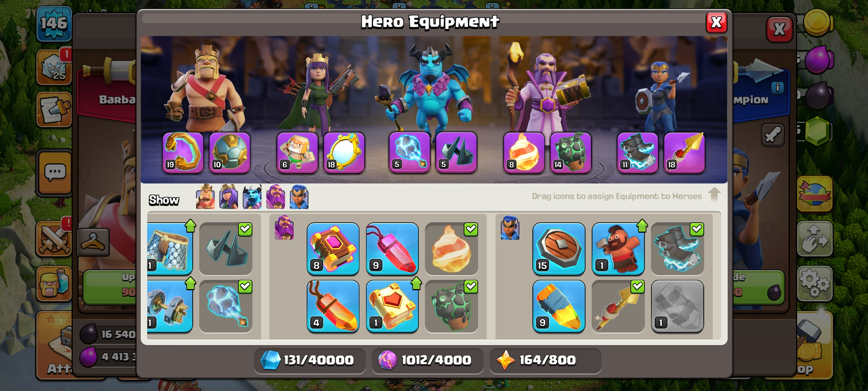Open the chat speech bubble button
This screenshot has height=391, width=868.
click(x=55, y=172)
